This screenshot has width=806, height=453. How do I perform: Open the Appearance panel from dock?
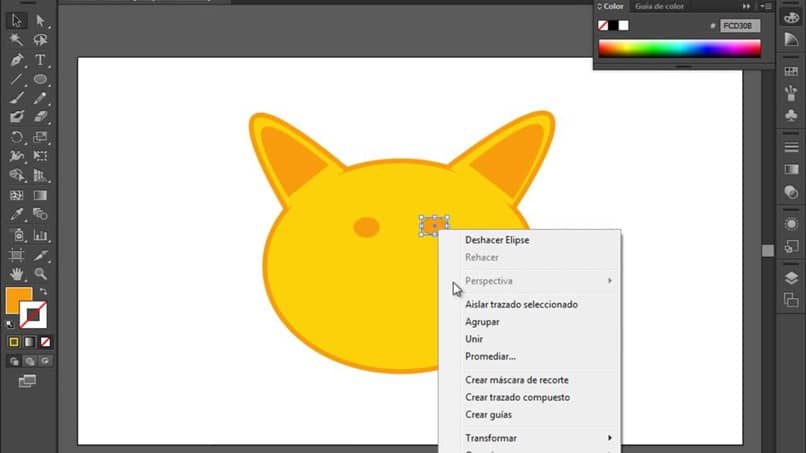pos(791,224)
